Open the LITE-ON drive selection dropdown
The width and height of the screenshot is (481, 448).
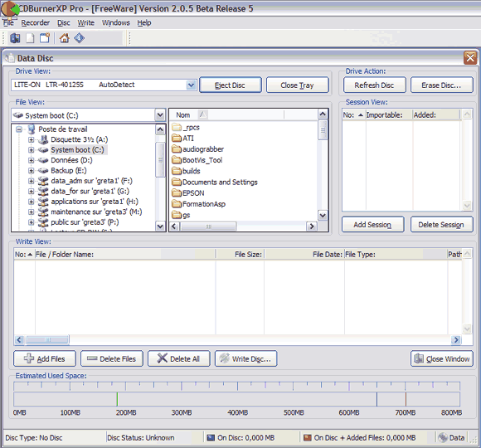click(191, 85)
